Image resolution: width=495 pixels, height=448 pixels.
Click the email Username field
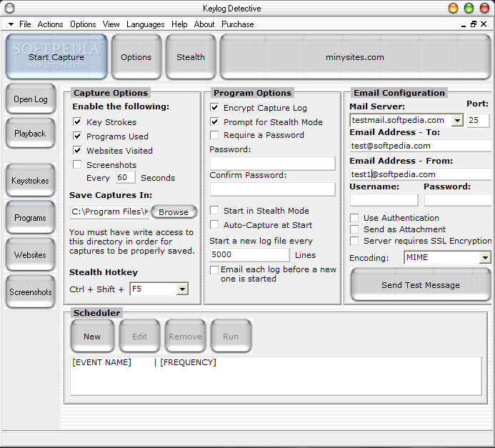tap(384, 200)
